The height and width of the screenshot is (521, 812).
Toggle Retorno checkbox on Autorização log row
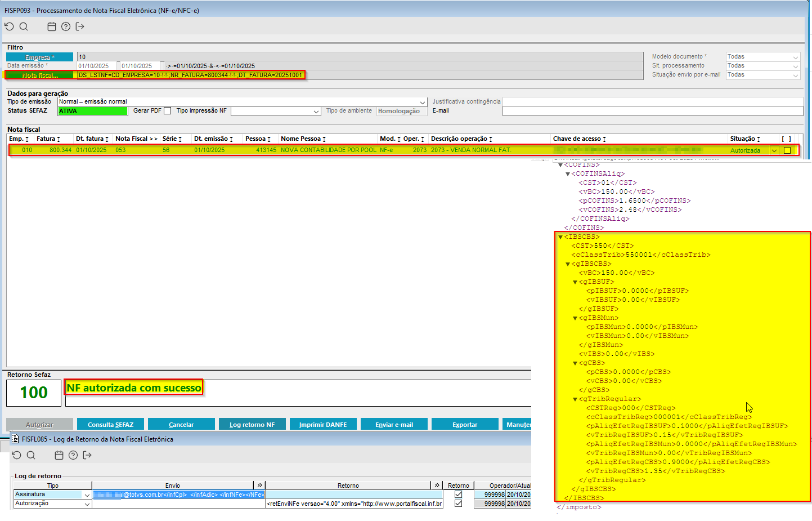click(458, 504)
